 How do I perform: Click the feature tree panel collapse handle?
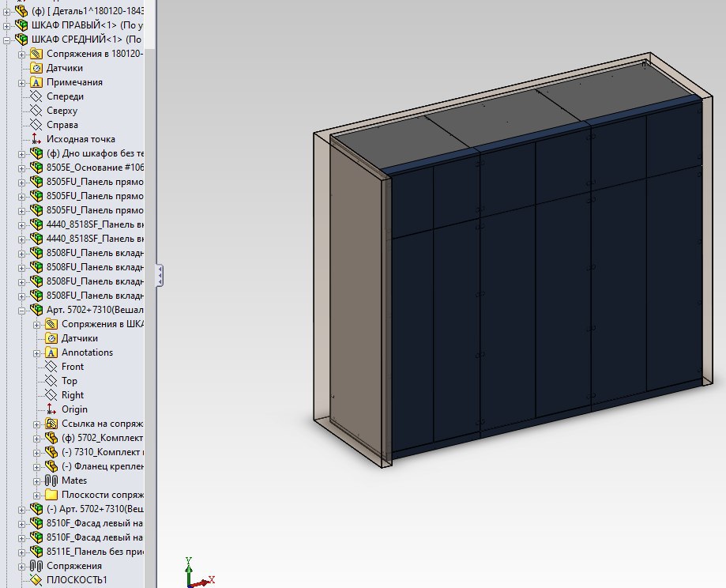[x=160, y=275]
